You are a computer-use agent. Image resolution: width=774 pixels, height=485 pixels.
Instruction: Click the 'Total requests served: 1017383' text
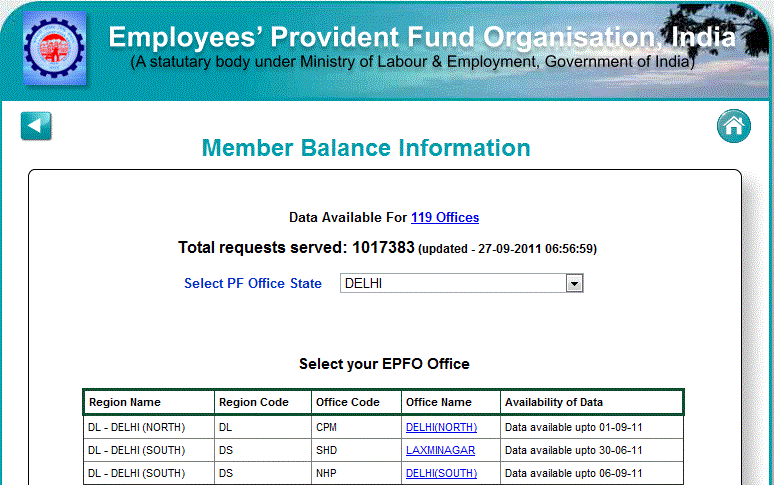(x=296, y=248)
